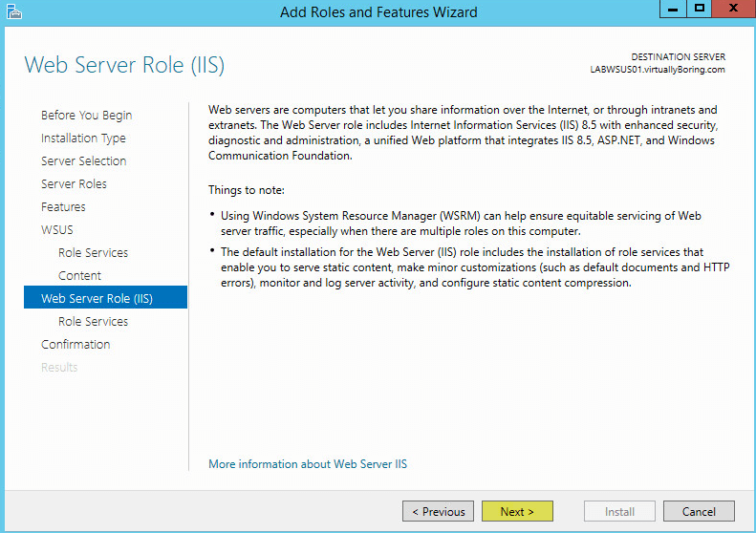
Task: Select the Web Server Role (IIS) step
Action: pos(105,297)
